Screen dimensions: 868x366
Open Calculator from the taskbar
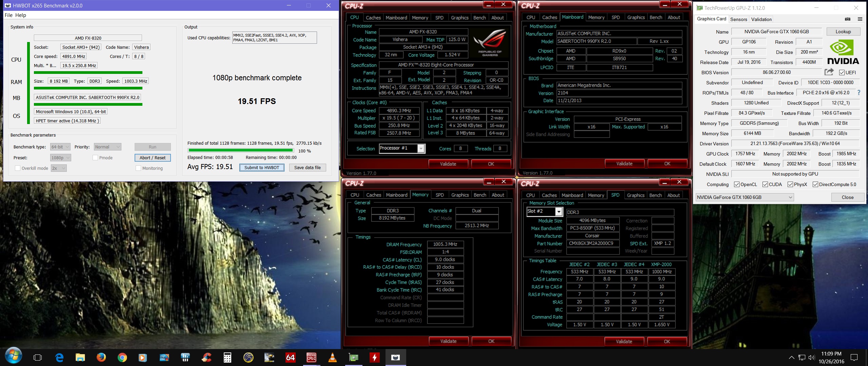point(227,358)
